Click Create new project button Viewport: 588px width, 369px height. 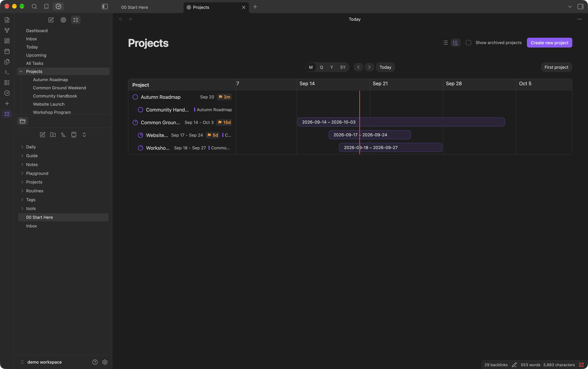pos(549,43)
